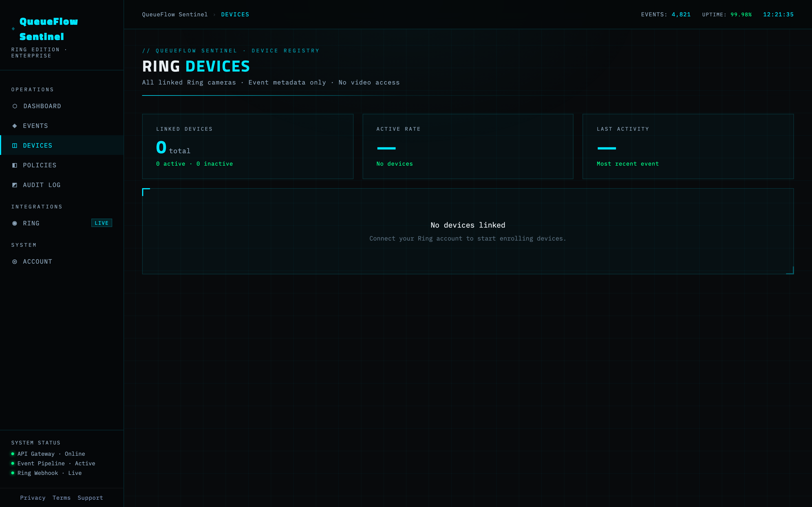Select DEVICES in the breadcrumb trail
Viewport: 812px width, 507px height.
pos(235,14)
